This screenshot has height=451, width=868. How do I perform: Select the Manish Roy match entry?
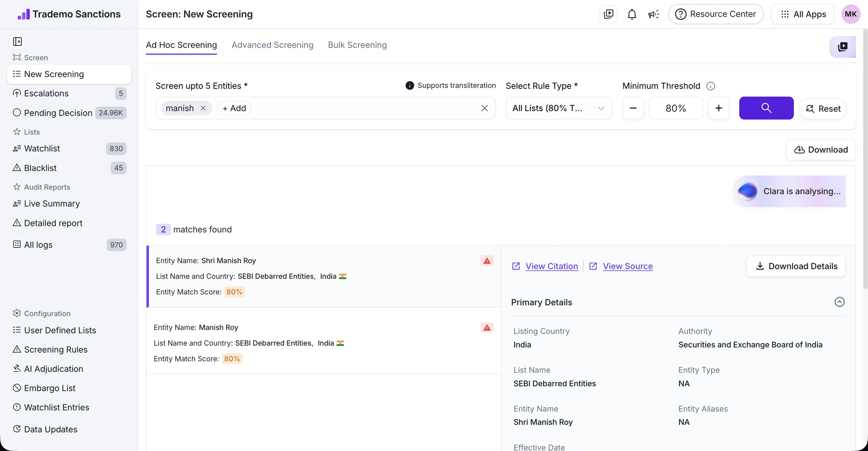(x=324, y=341)
